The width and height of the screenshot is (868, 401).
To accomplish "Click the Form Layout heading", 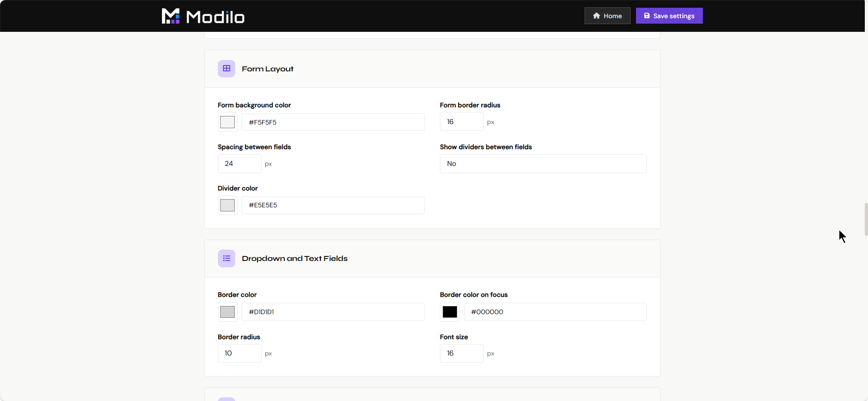I will 267,69.
